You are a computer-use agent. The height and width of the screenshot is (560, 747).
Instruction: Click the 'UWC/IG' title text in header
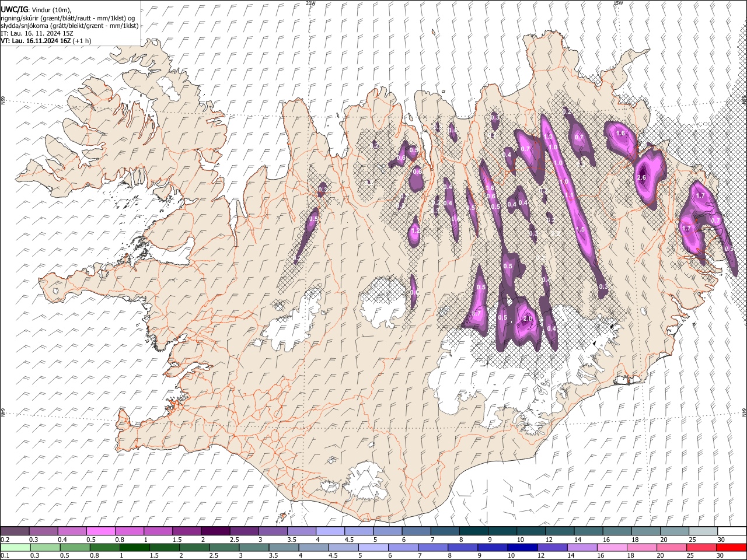click(14, 10)
